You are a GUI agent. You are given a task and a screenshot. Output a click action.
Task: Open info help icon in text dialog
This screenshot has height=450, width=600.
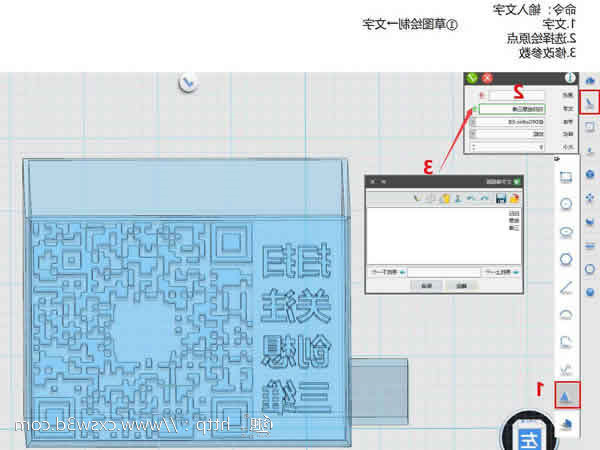click(x=570, y=78)
